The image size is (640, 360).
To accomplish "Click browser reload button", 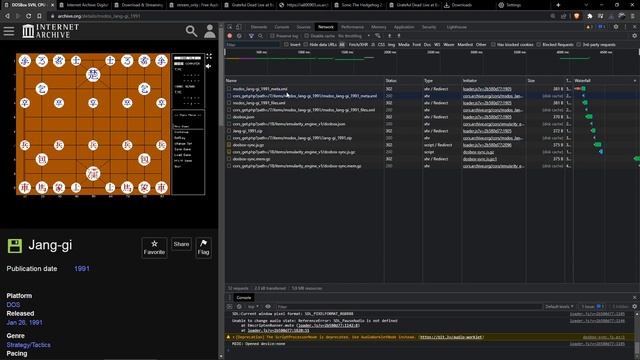I will tap(29, 16).
